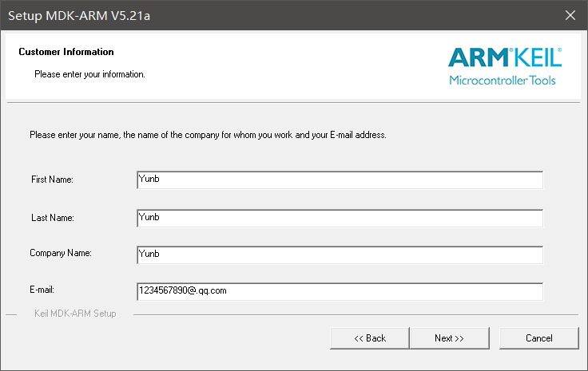This screenshot has width=588, height=371.
Task: Click the First Name input field
Action: click(x=340, y=180)
